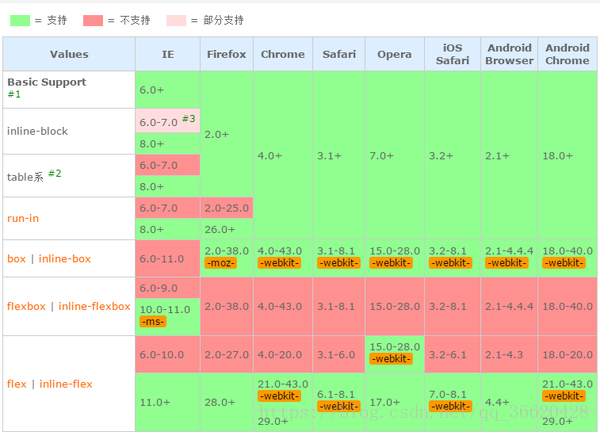Click the Android Browser 2.1+ cell
Image resolution: width=600 pixels, height=432 pixels.
click(509, 156)
